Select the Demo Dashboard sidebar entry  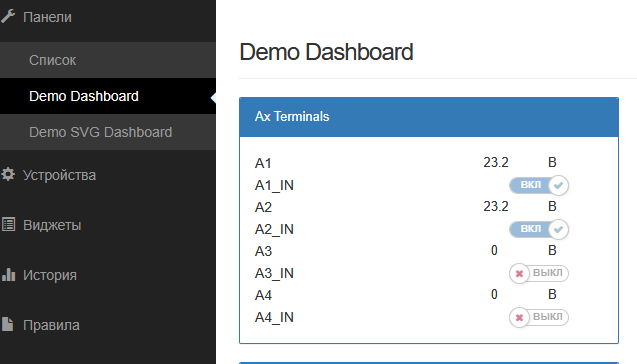click(x=108, y=96)
